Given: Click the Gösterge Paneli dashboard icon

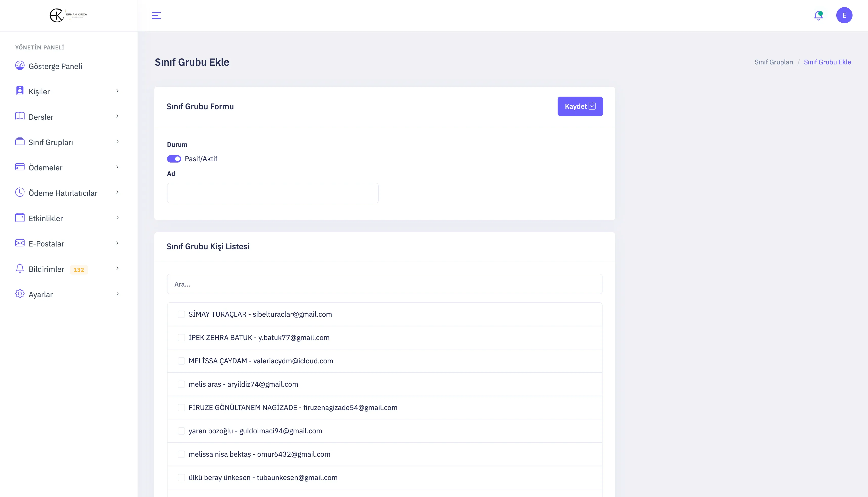Looking at the screenshot, I should tap(20, 65).
